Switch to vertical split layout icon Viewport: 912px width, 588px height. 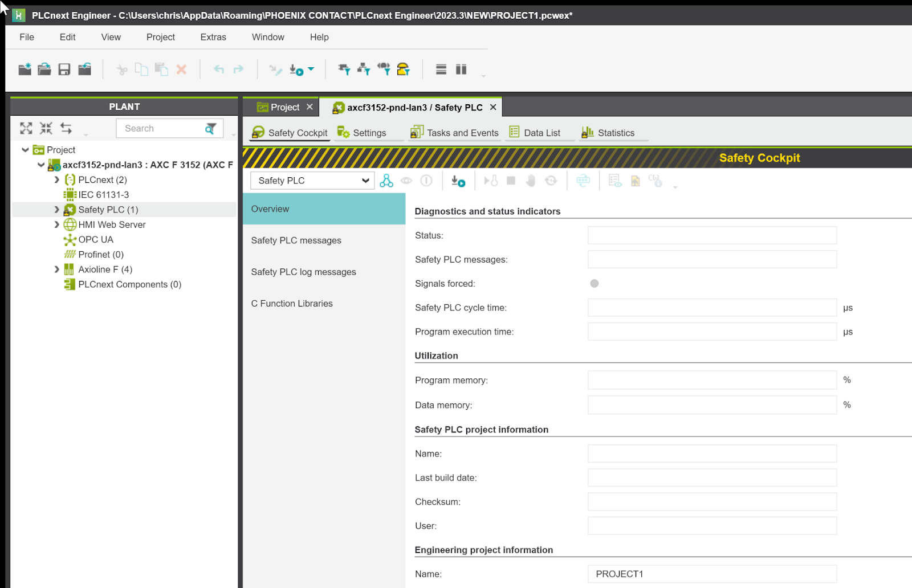[461, 70]
